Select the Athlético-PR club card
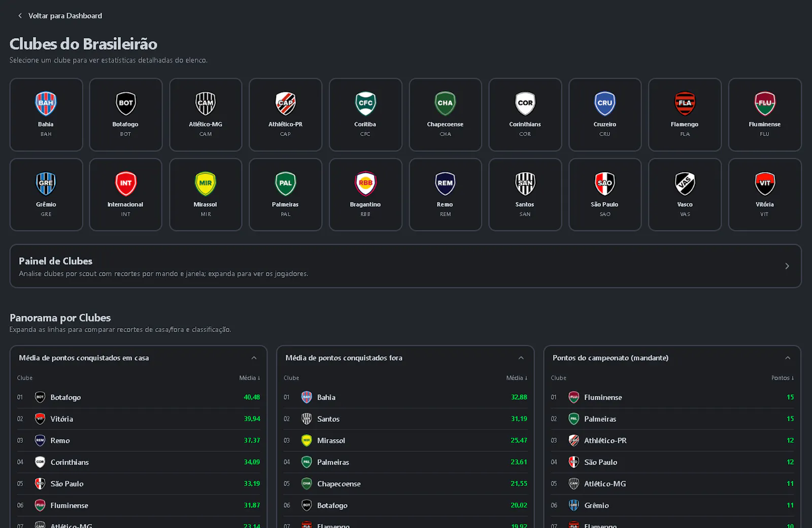812x528 pixels. coord(286,115)
